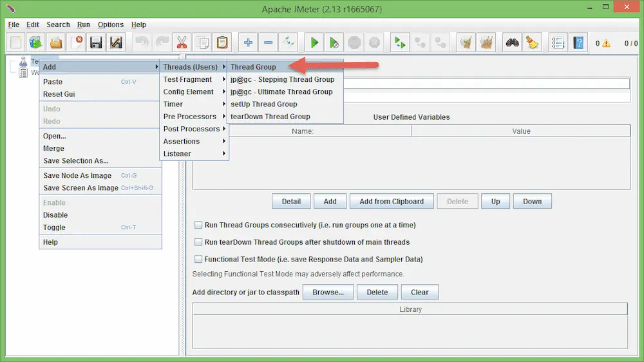Select Thread Group from the submenu
Image resolution: width=644 pixels, height=362 pixels.
pos(286,67)
